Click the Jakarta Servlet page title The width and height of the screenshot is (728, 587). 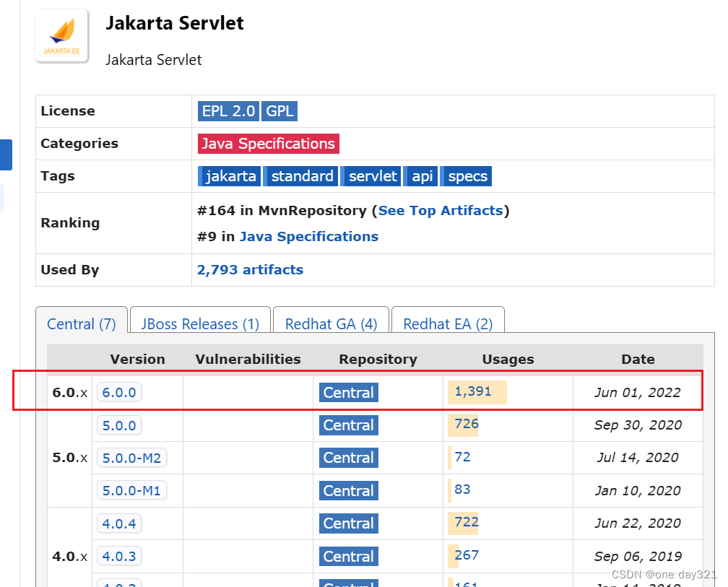click(x=175, y=23)
